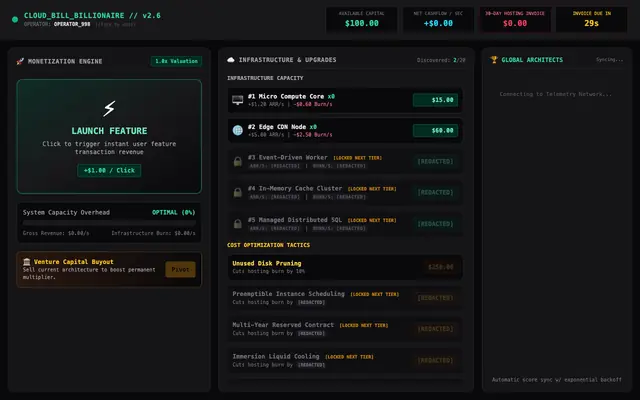Viewport: 640px width, 400px height.
Task: Click the Automatic score sync footer text
Action: 556,380
